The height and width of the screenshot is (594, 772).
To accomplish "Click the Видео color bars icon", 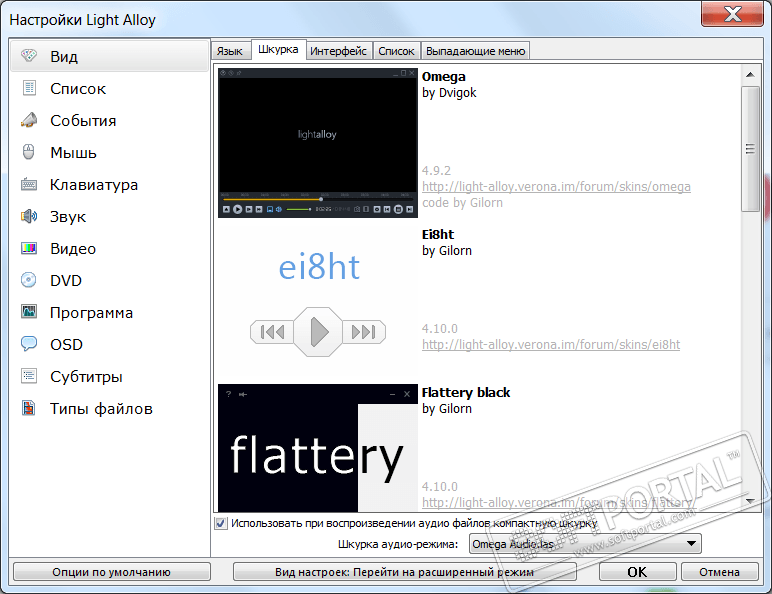I will coord(29,248).
